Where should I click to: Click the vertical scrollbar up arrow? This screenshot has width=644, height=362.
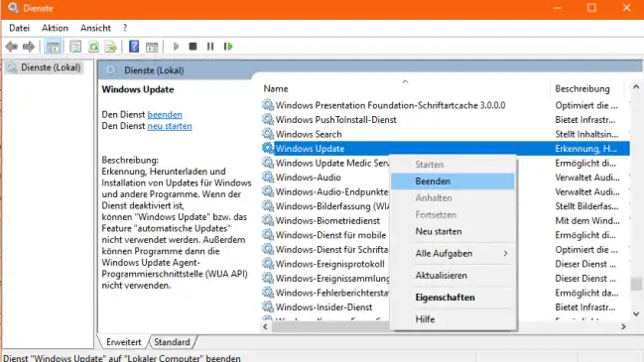click(x=636, y=86)
